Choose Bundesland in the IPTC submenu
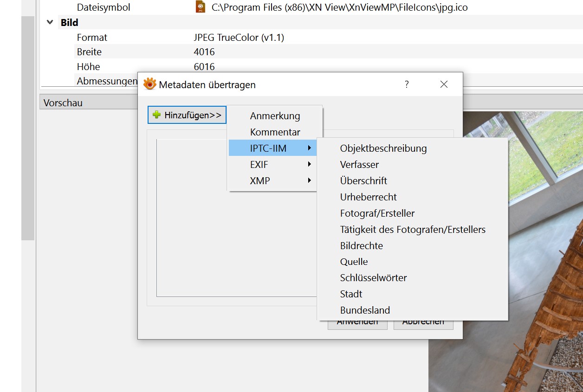 413,310
